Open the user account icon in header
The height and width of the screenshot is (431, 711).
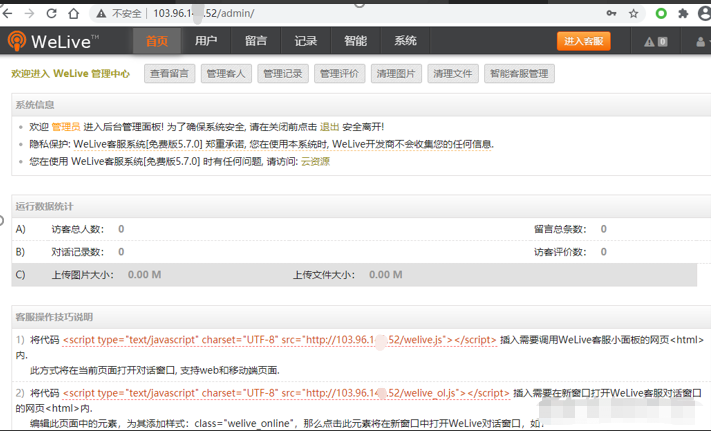701,42
